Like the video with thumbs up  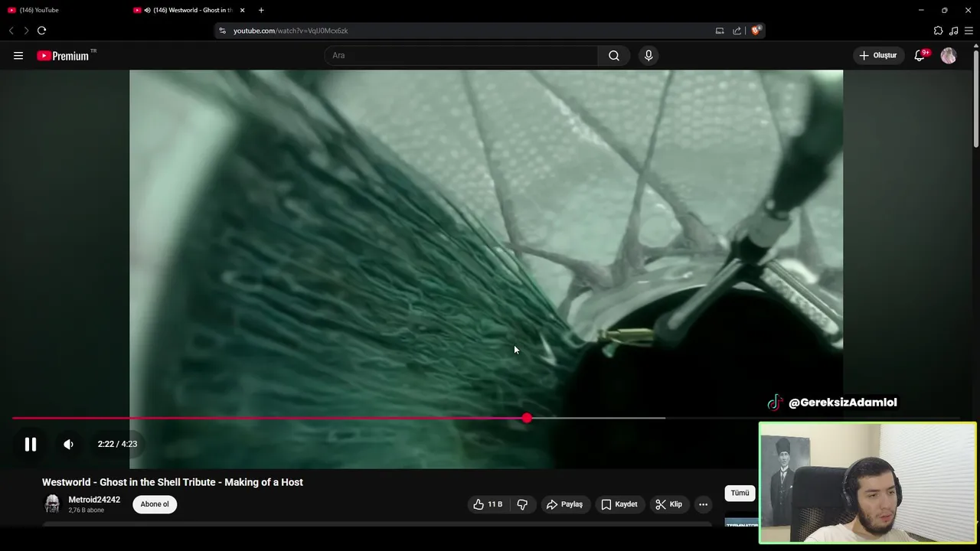point(488,504)
